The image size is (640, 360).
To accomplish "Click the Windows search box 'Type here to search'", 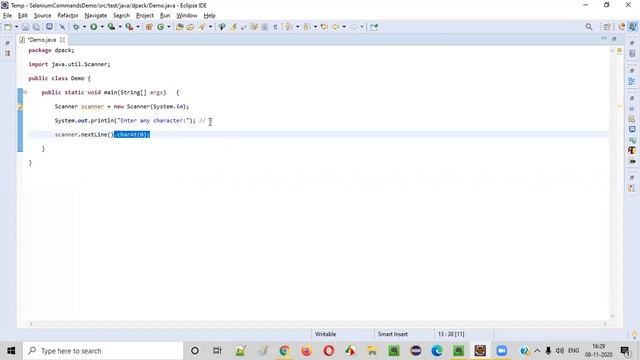I will (x=102, y=351).
